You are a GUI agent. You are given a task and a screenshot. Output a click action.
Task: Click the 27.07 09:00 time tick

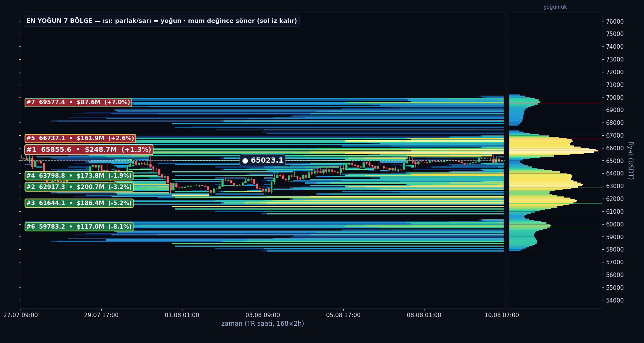(21, 315)
